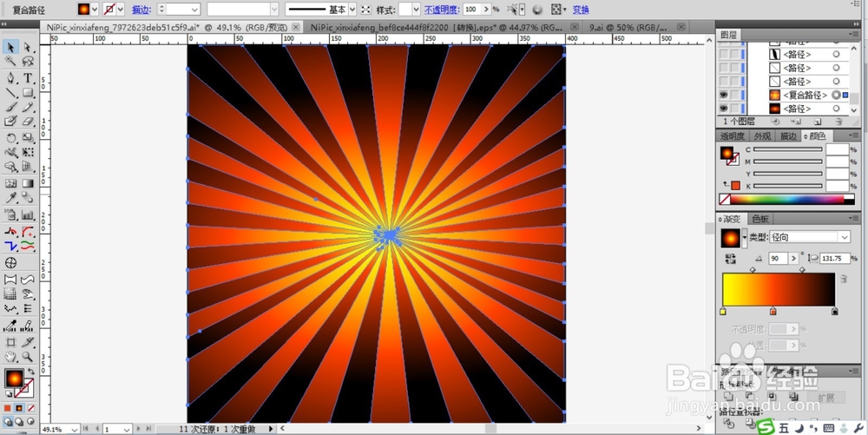This screenshot has width=868, height=435.
Task: Open stroke color dropdown in control bar
Action: pos(120,10)
